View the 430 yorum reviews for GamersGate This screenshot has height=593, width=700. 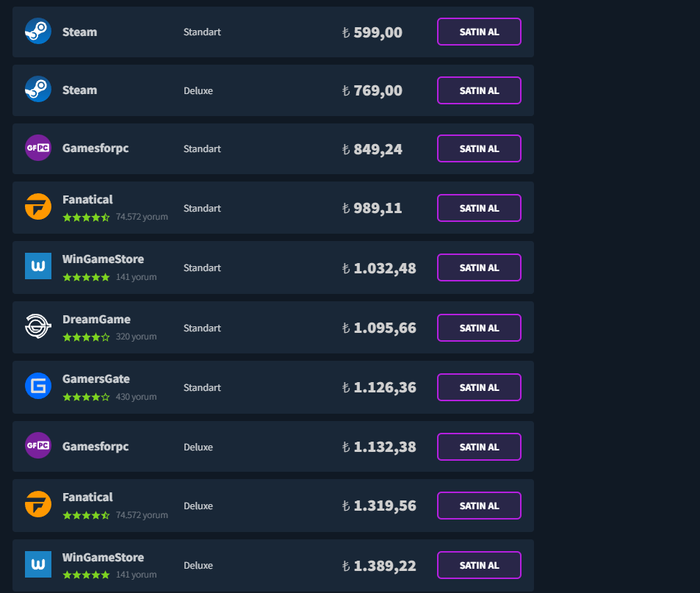pos(136,397)
